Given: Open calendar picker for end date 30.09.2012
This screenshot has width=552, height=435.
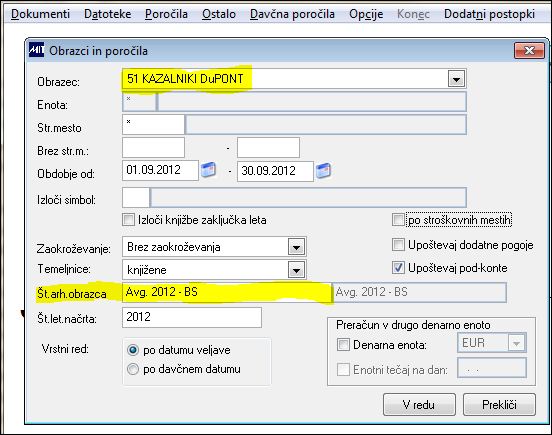Looking at the screenshot, I should (323, 171).
